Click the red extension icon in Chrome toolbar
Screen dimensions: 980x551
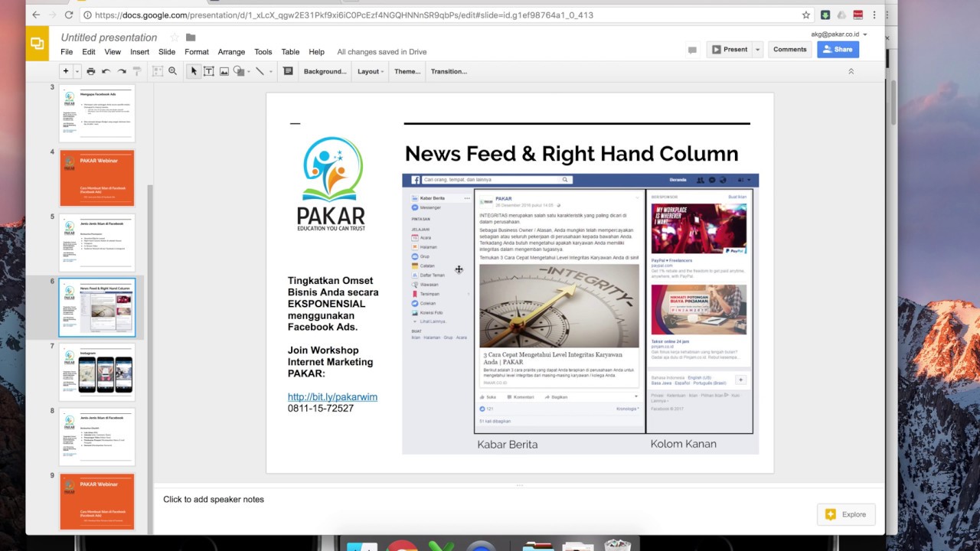[858, 15]
